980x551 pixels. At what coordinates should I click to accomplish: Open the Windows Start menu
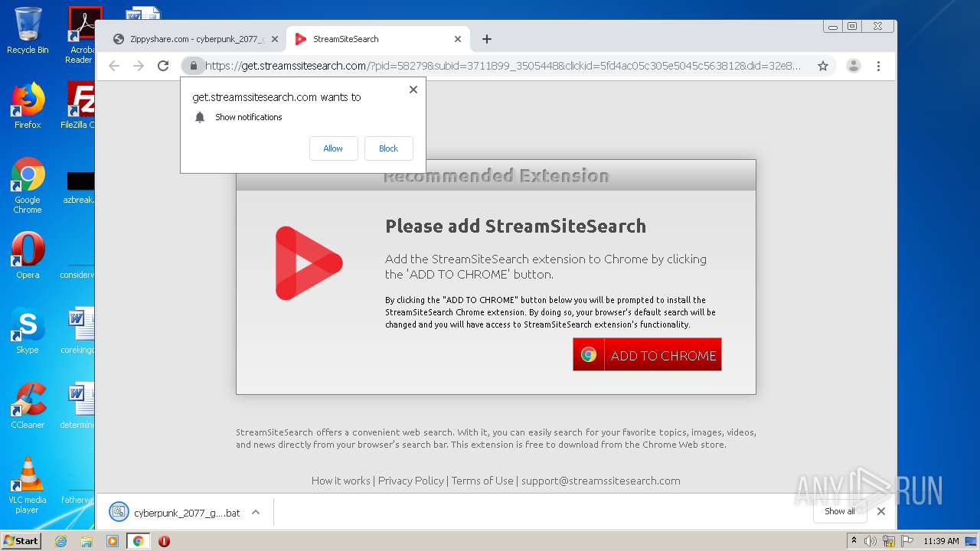[21, 540]
